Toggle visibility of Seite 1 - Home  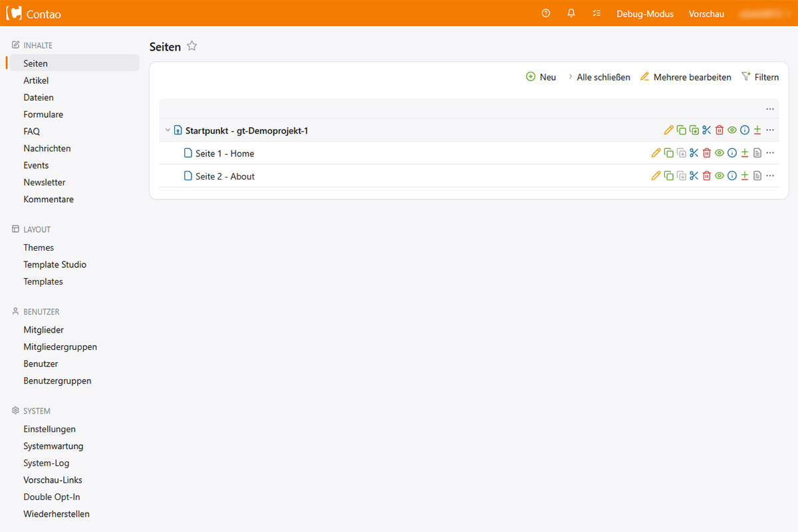(x=720, y=153)
